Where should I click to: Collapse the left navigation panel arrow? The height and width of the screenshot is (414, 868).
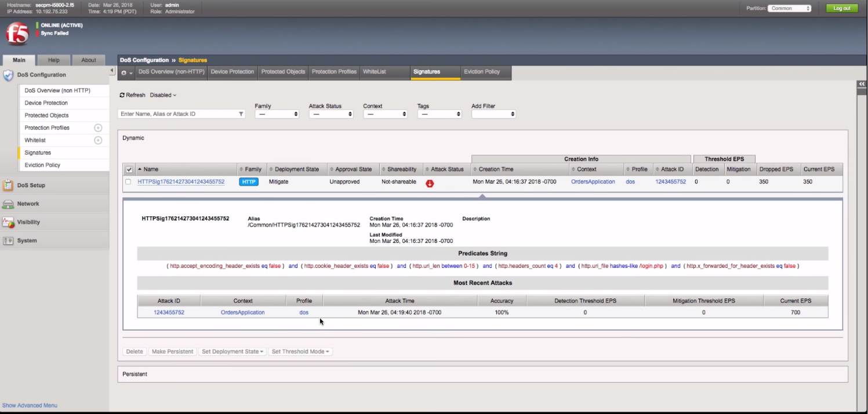pos(112,71)
